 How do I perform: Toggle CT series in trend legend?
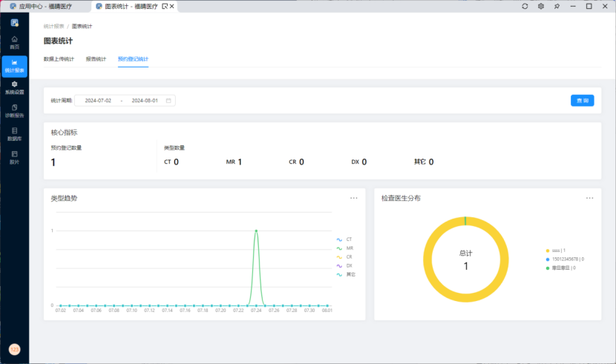(x=344, y=239)
